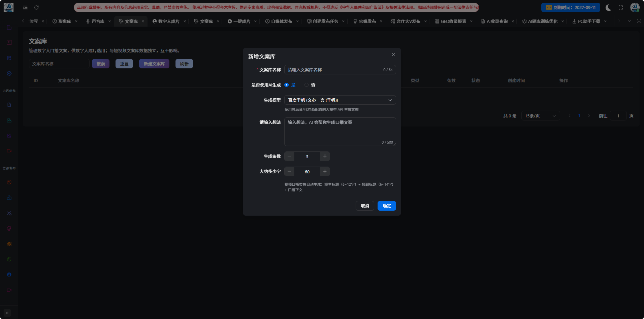Expand sidebar with double-chevron icon at bottom
The height and width of the screenshot is (319, 644).
tap(7, 313)
